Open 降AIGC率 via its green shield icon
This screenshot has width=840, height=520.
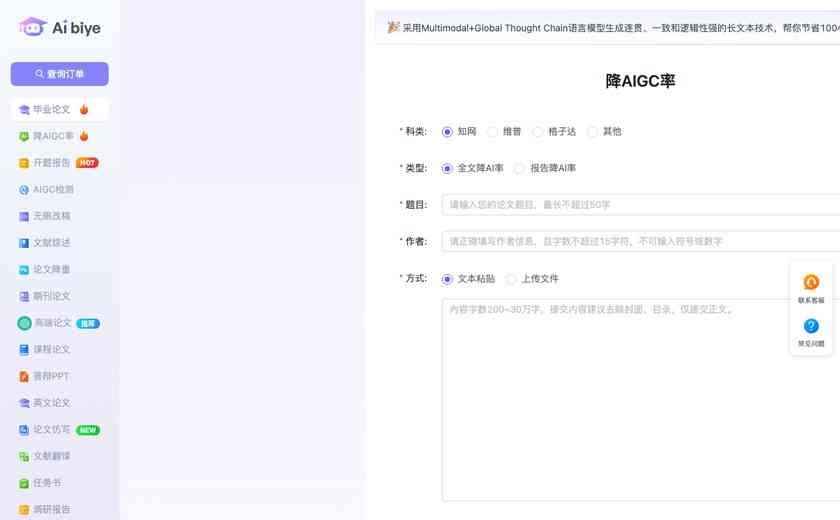click(24, 137)
